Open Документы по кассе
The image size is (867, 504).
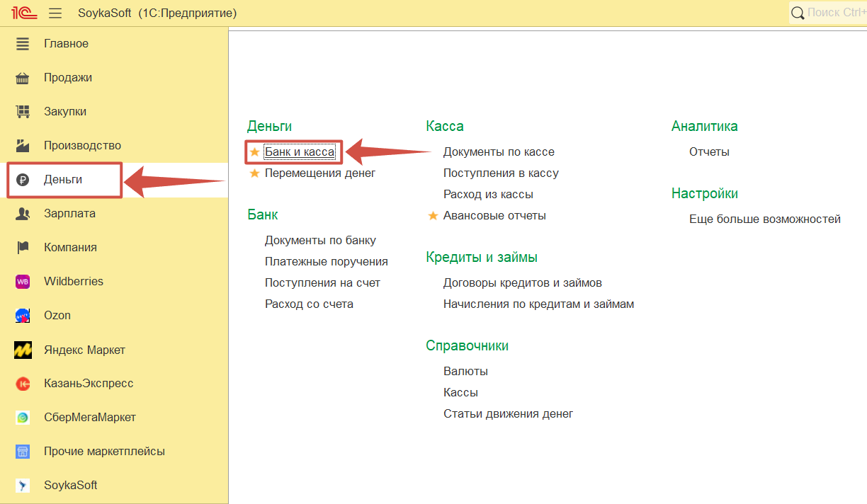click(499, 151)
